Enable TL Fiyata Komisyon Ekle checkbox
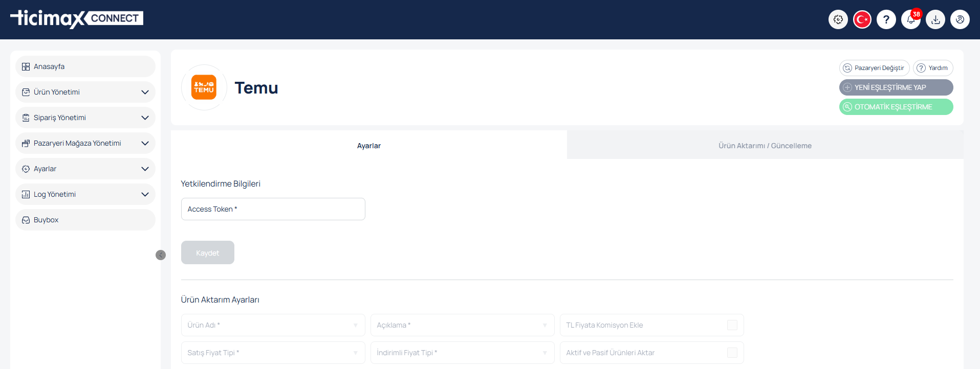Viewport: 980px width, 369px height. [732, 325]
